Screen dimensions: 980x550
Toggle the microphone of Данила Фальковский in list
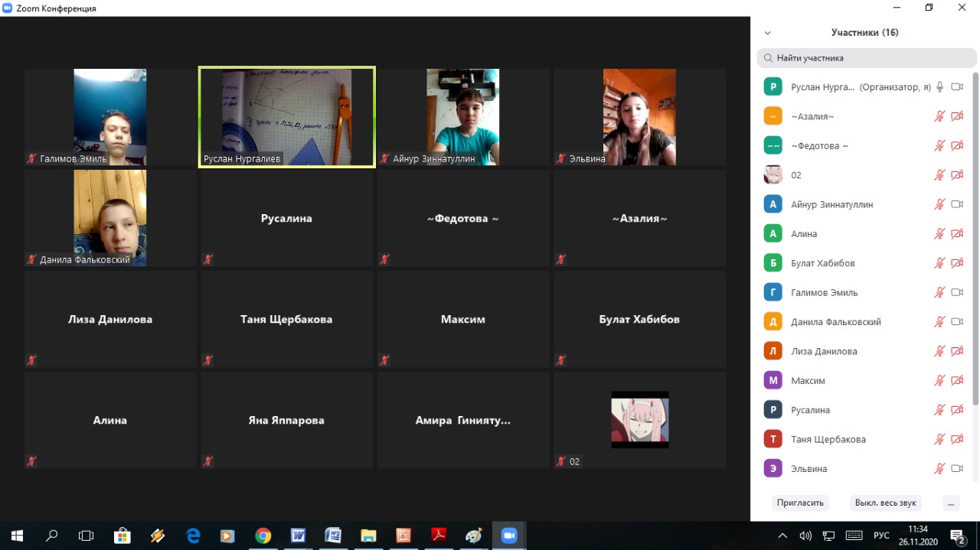point(939,321)
